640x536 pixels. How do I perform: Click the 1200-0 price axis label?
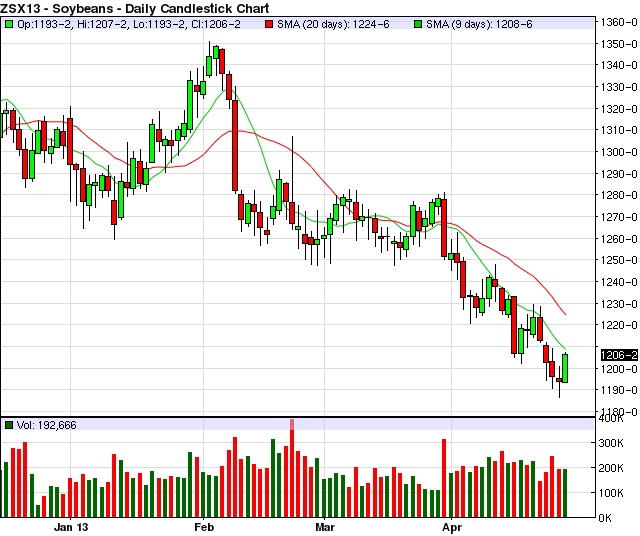(619, 369)
